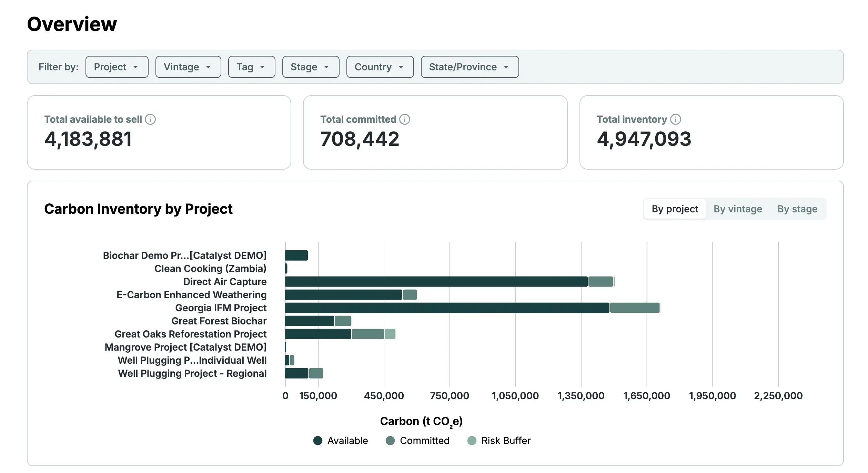The height and width of the screenshot is (473, 868).
Task: Select the By project tab
Action: [x=674, y=209]
